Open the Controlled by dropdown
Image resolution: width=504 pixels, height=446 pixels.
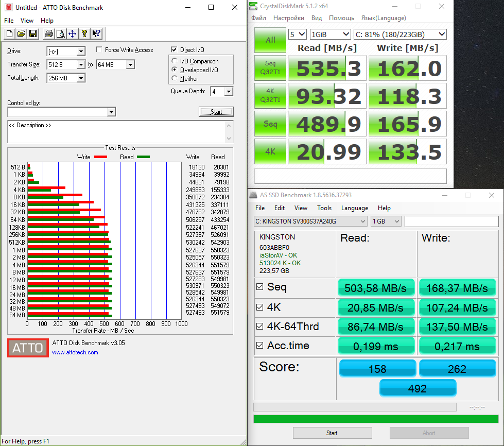coord(111,112)
